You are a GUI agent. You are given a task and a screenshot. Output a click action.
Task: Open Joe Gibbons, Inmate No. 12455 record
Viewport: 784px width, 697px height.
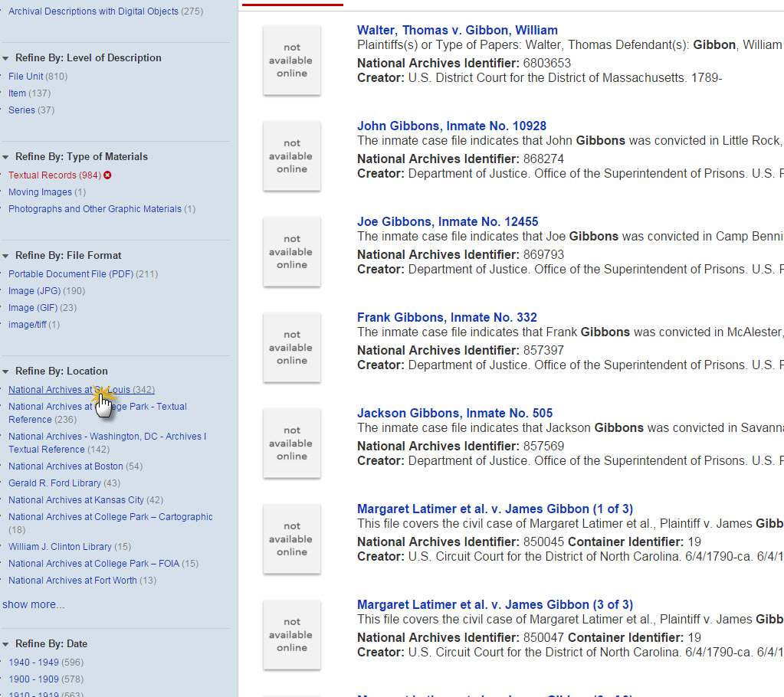pos(448,222)
